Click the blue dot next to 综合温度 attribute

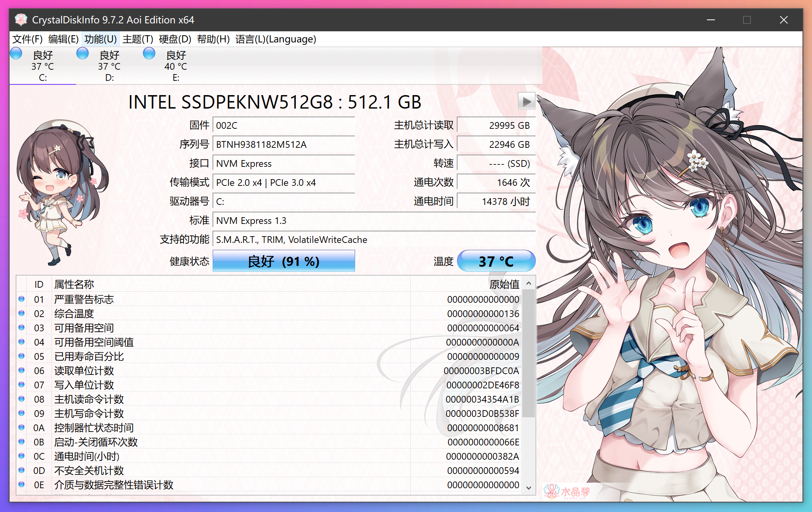(x=21, y=313)
